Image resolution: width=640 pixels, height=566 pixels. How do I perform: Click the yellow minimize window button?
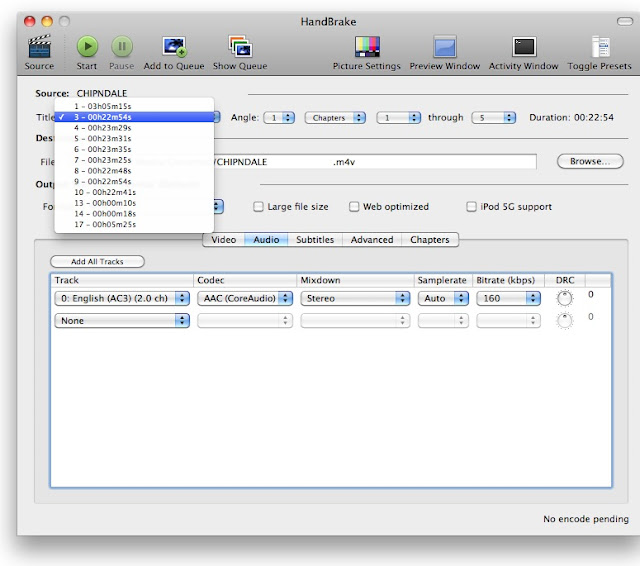point(47,21)
